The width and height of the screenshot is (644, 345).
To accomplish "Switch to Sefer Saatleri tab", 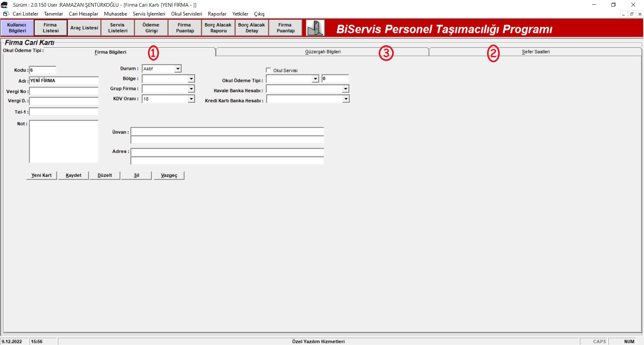I will (x=536, y=52).
